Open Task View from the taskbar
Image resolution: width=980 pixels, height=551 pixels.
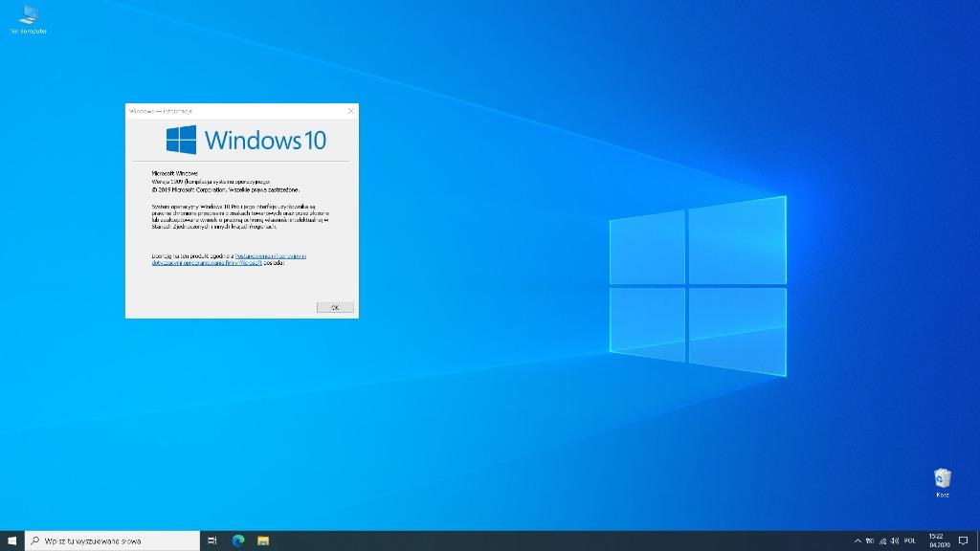[x=212, y=540]
